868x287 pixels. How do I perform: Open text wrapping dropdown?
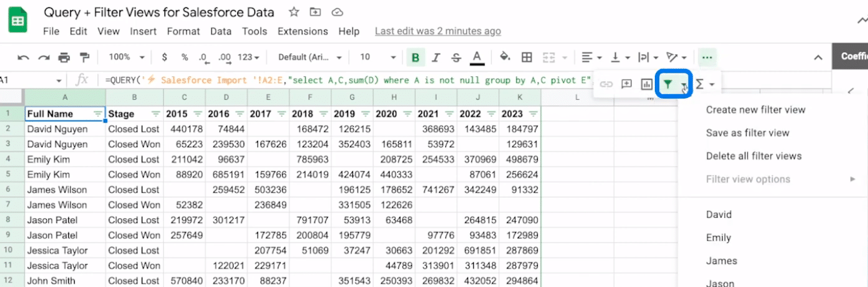(x=648, y=57)
